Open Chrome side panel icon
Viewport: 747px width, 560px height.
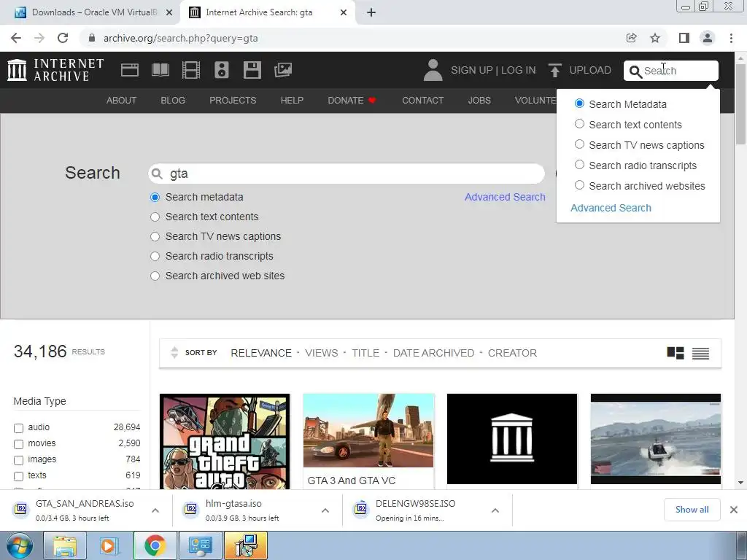pos(684,38)
